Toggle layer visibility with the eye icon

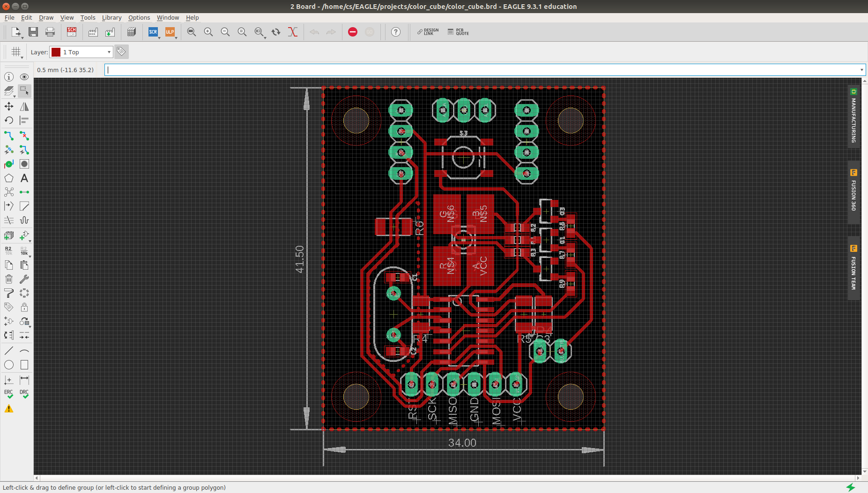(24, 77)
